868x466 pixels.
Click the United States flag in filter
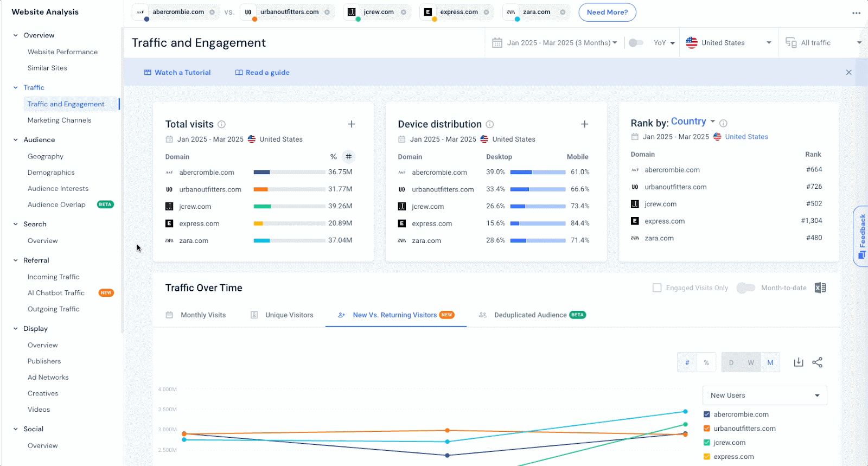tap(692, 43)
